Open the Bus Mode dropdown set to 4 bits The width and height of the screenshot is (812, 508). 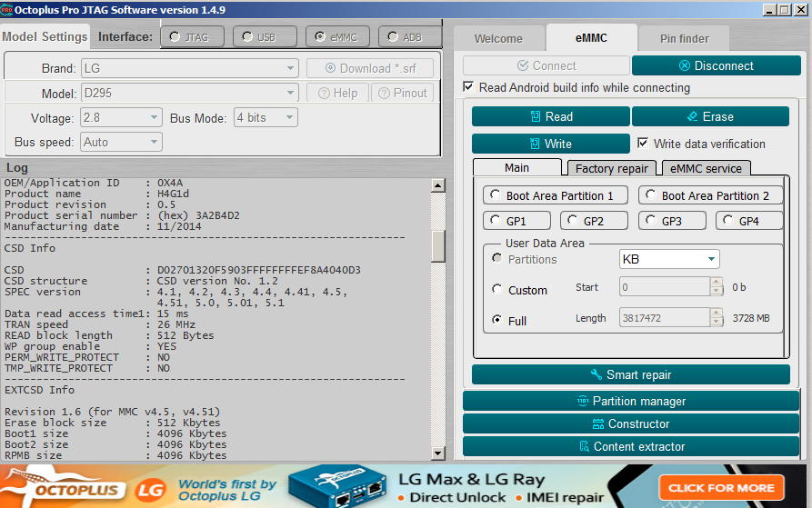(266, 118)
